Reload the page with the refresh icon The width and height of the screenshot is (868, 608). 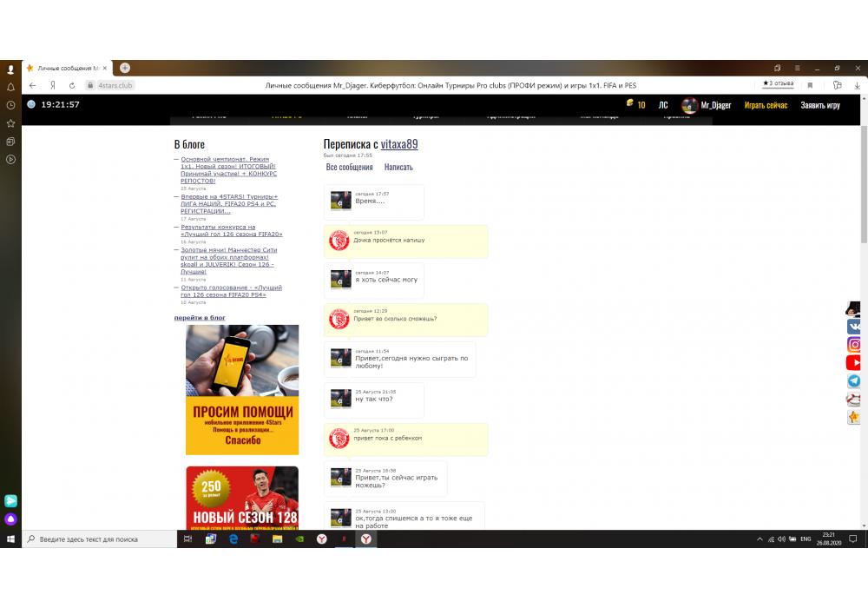(72, 85)
